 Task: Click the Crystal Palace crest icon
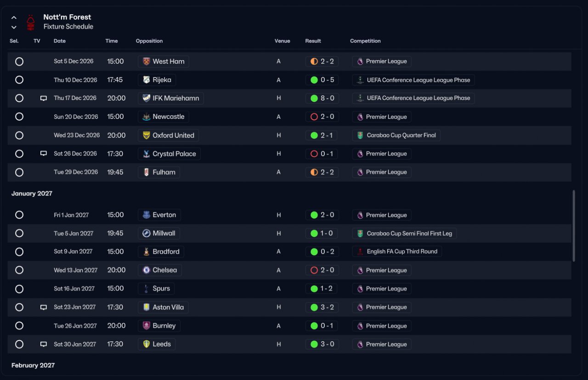(x=147, y=154)
